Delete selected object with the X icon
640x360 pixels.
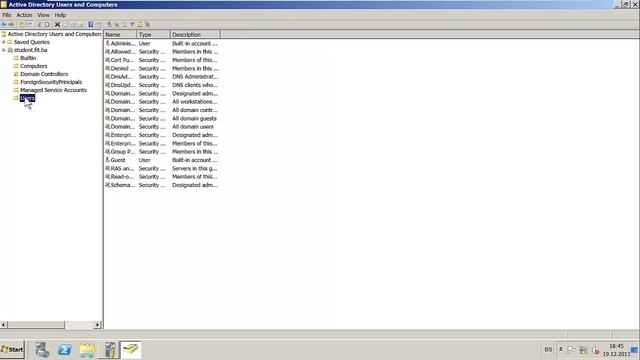(x=57, y=24)
